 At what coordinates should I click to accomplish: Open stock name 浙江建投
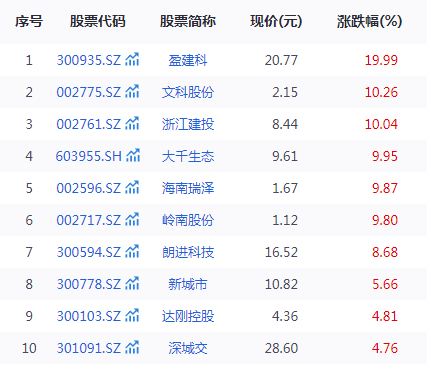(x=188, y=125)
